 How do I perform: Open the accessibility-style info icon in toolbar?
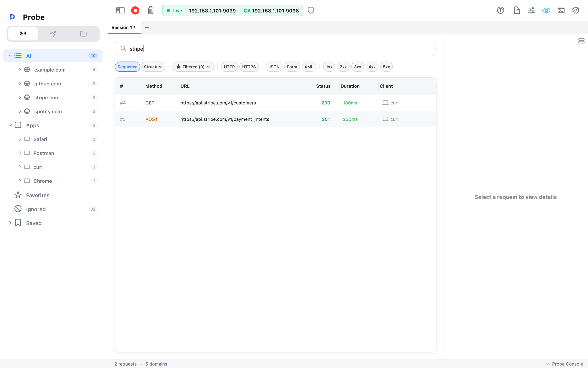pyautogui.click(x=501, y=10)
